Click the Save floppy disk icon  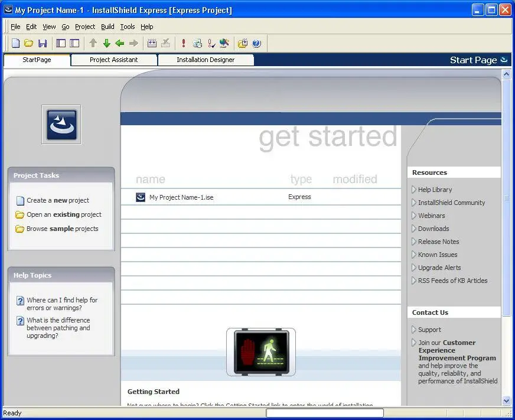pos(43,43)
